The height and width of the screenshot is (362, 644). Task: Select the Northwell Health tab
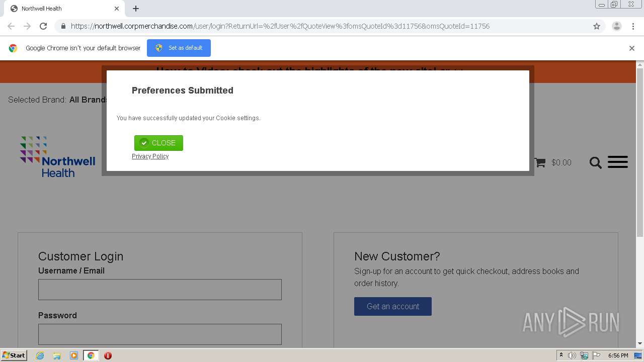pyautogui.click(x=64, y=9)
